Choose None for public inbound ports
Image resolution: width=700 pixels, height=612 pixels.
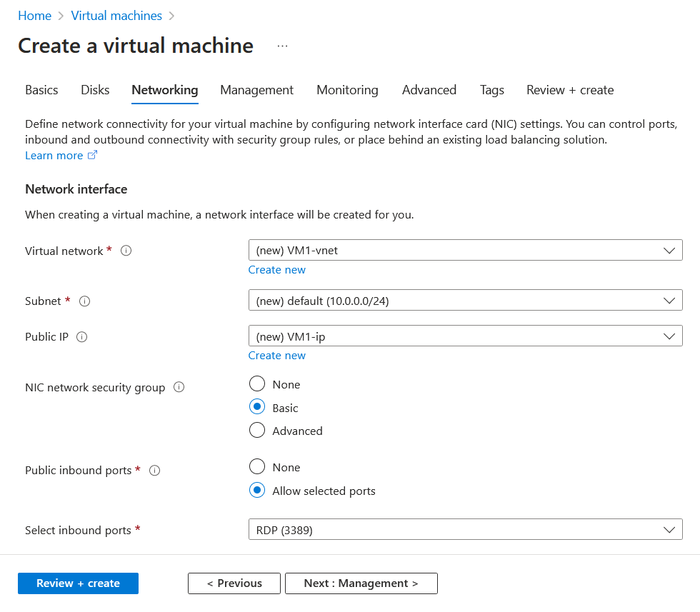pyautogui.click(x=256, y=466)
